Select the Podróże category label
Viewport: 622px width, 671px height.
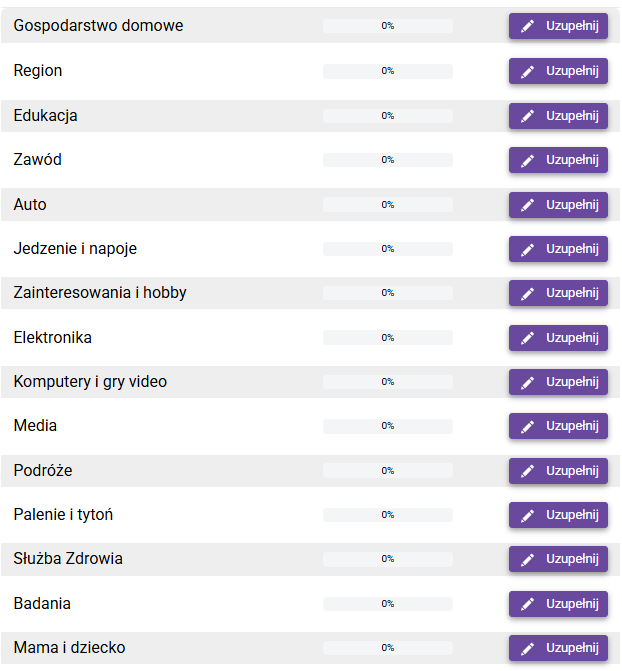[43, 471]
